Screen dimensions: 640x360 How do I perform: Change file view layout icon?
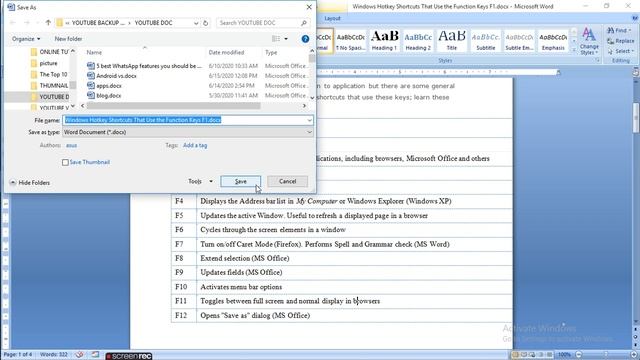[276, 39]
